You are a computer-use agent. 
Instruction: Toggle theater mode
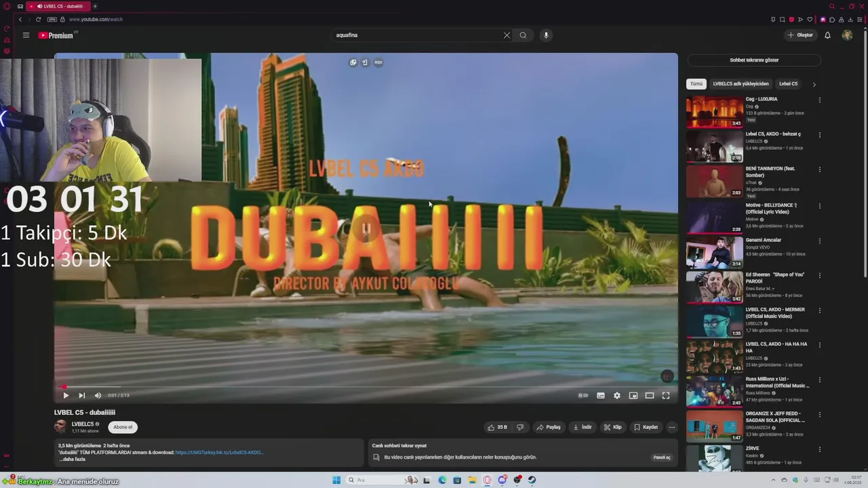650,395
